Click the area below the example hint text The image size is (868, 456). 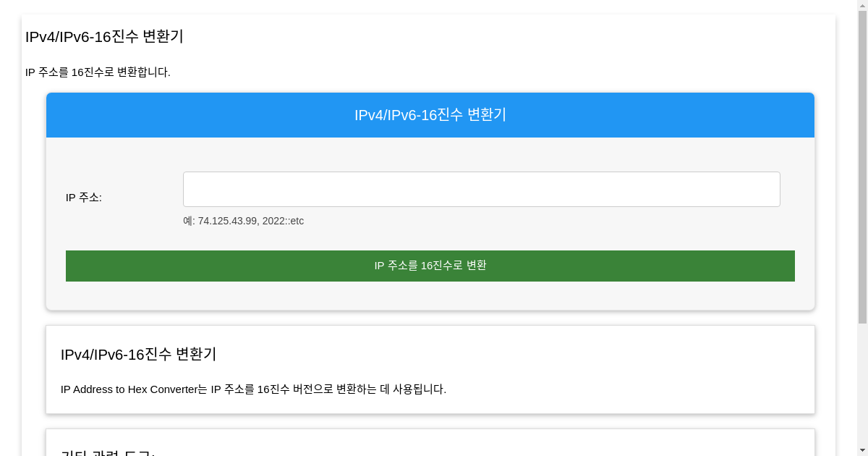[434, 235]
